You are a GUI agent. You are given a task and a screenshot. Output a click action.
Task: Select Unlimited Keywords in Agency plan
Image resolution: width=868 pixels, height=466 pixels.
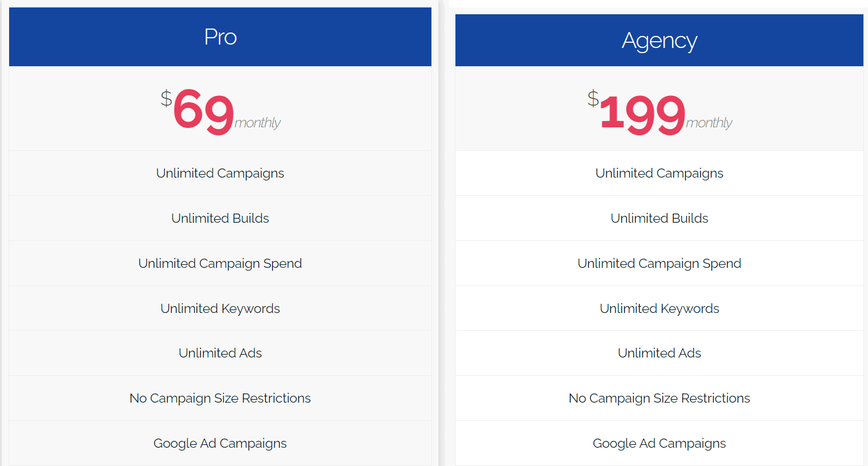(659, 308)
